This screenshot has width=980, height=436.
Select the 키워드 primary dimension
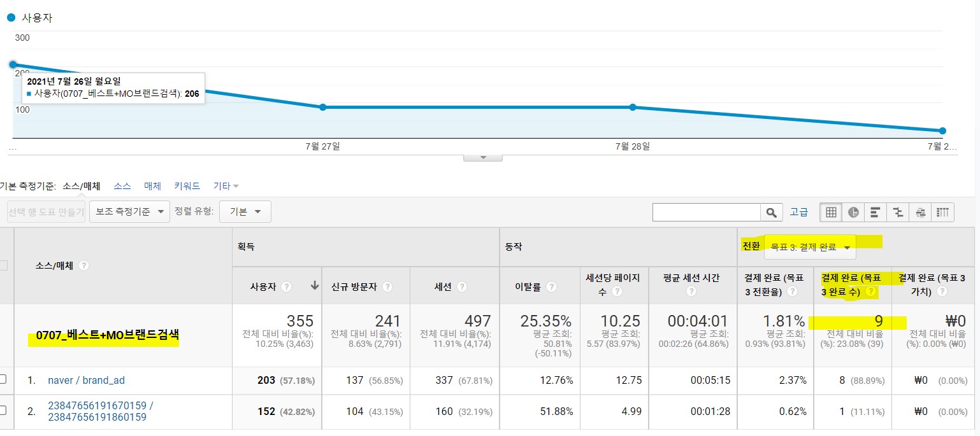(187, 186)
